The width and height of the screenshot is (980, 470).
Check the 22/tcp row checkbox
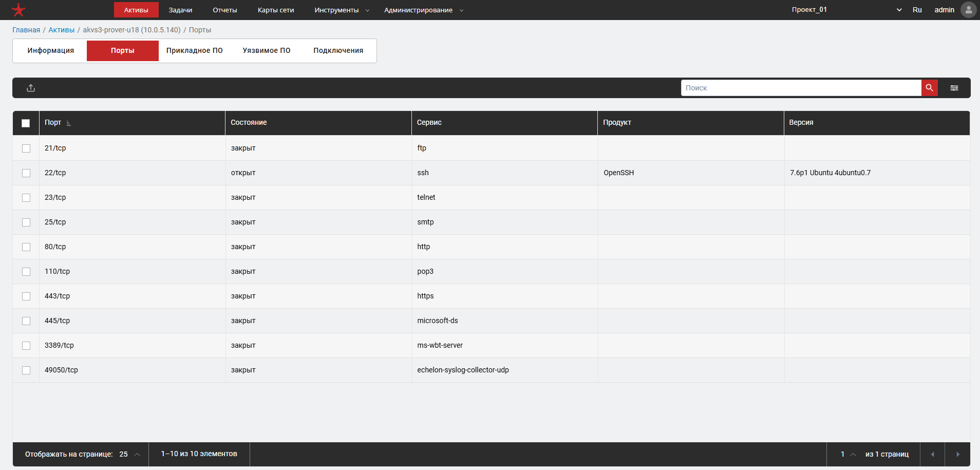click(x=26, y=173)
